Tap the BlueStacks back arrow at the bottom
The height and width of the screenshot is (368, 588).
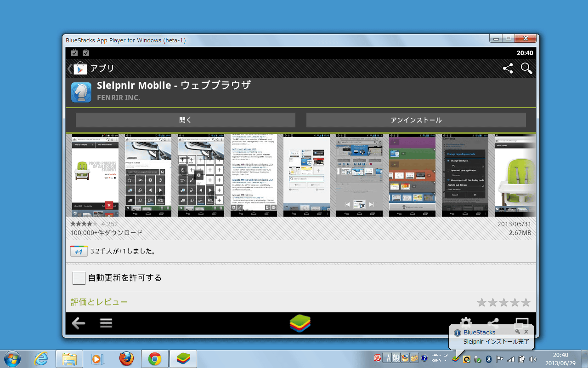(x=79, y=323)
